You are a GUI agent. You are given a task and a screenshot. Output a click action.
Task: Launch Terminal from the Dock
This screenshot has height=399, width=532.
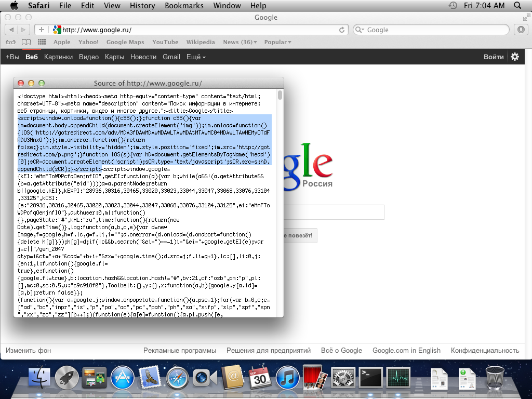tap(370, 378)
